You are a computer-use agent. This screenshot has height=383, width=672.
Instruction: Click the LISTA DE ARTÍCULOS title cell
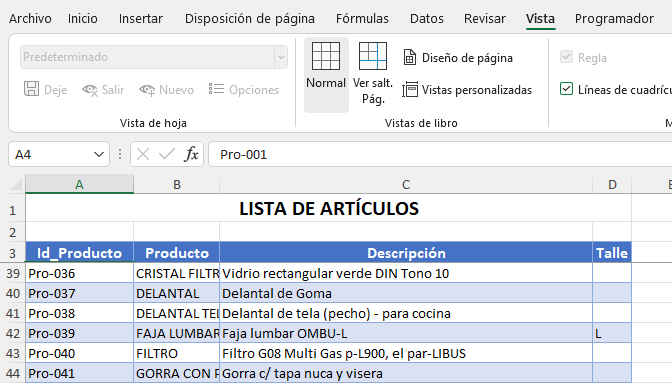click(x=328, y=209)
